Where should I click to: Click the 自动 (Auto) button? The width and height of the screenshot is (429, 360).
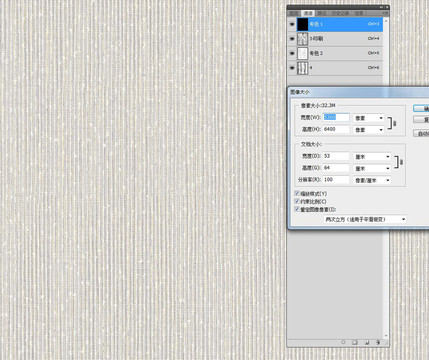421,133
